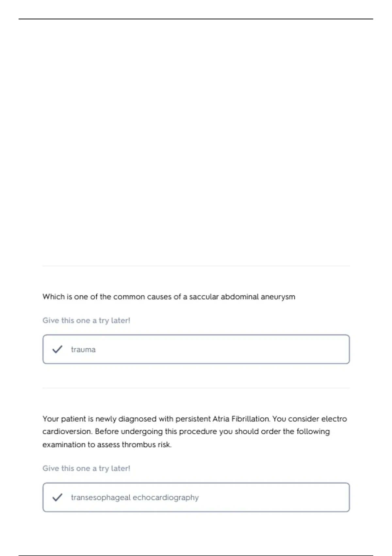392x556 pixels.
Task: Click the checkmark icon beside trauma
Action: point(57,349)
